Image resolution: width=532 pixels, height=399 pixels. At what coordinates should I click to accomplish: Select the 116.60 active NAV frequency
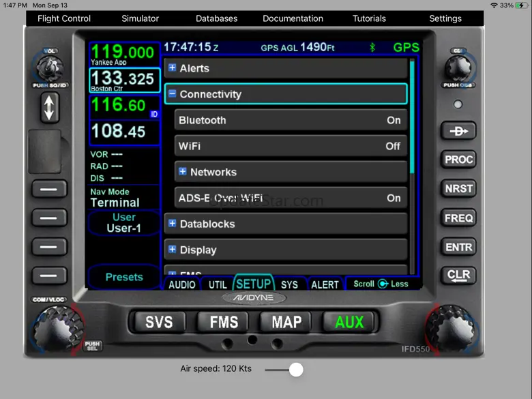(x=124, y=107)
